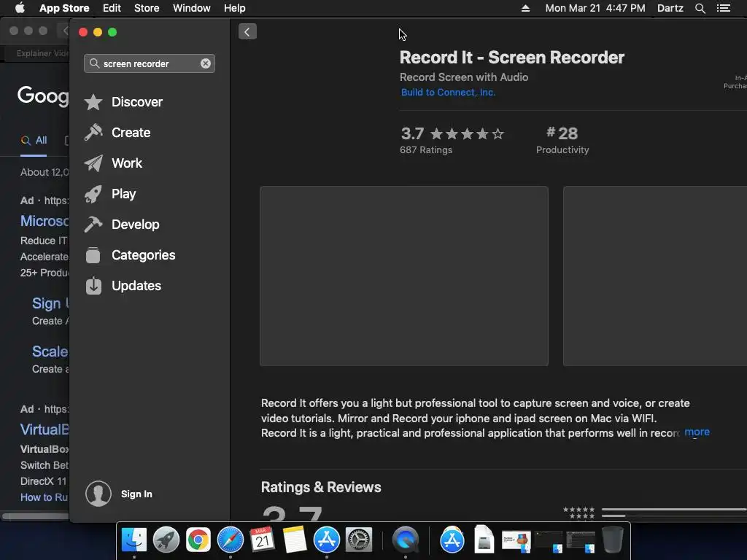Image resolution: width=747 pixels, height=560 pixels.
Task: Click Record It - Screen Recorder title
Action: (511, 58)
